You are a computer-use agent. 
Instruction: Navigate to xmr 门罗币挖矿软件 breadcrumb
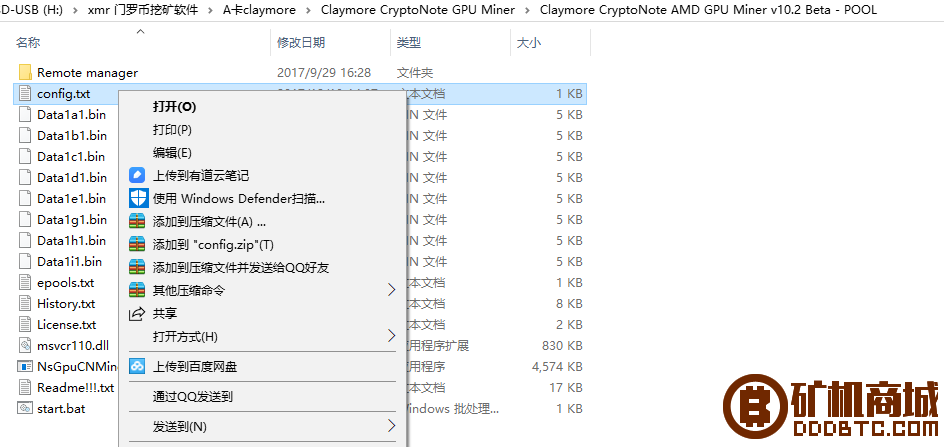click(143, 10)
